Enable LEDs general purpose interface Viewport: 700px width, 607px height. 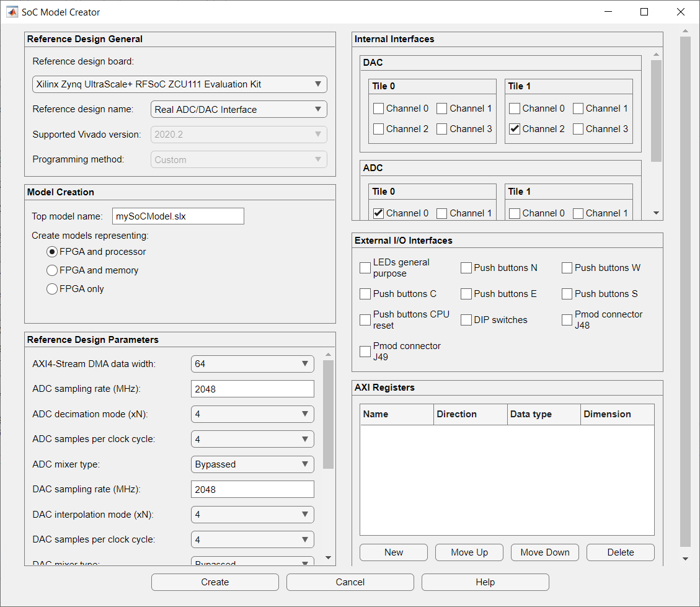(x=365, y=268)
